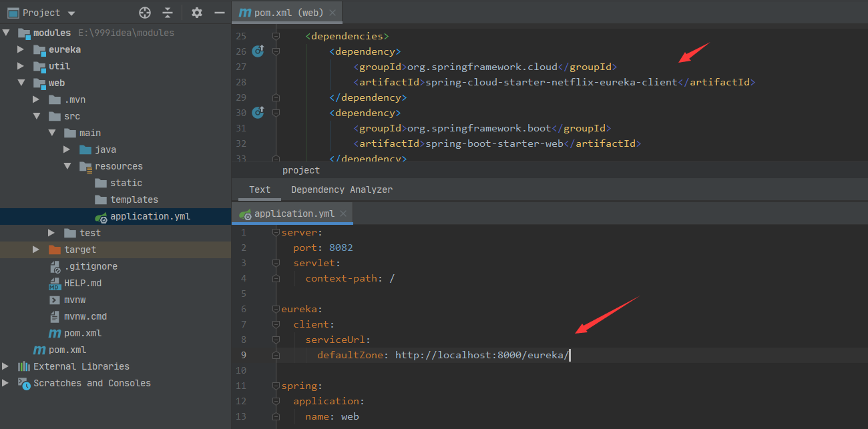Collapse the src folder arrow
The width and height of the screenshot is (868, 429).
click(36, 116)
